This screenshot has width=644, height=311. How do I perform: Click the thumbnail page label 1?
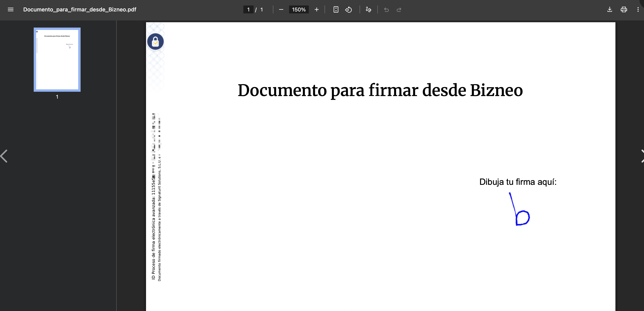tap(57, 97)
